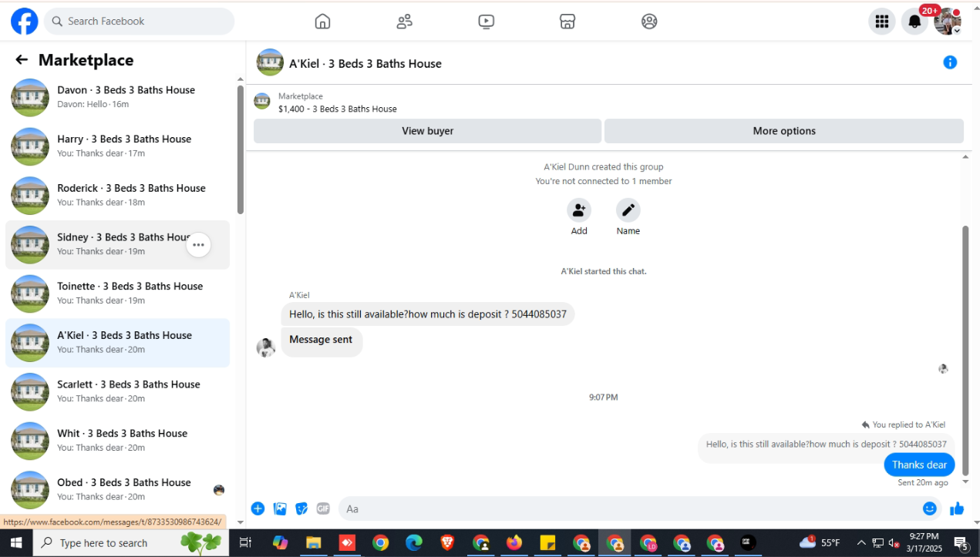Open the Windows Start button
The height and width of the screenshot is (557, 980).
point(16,542)
